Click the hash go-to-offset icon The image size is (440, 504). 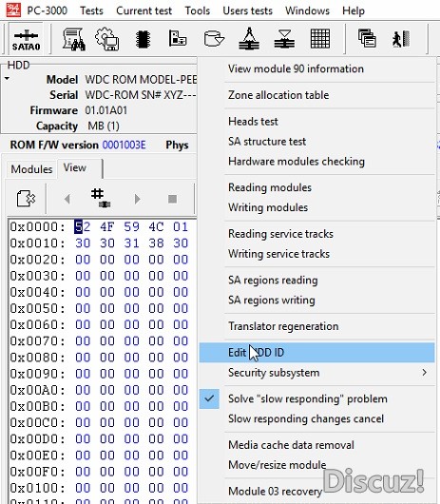point(100,198)
